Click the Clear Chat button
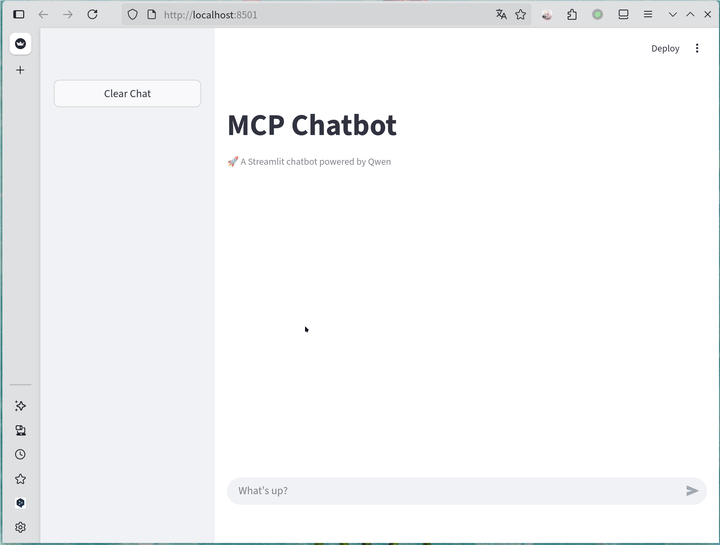This screenshot has height=545, width=720. (x=127, y=94)
